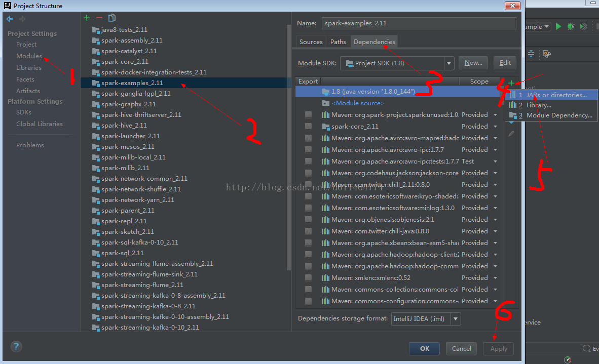This screenshot has height=364, width=599.
Task: Open scope dropdown for minlog:1.3.0
Action: [x=495, y=208]
